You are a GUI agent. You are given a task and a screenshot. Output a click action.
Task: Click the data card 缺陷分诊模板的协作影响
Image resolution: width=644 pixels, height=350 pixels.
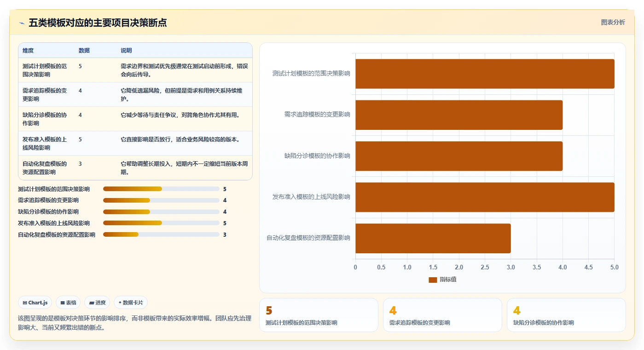[566, 315]
